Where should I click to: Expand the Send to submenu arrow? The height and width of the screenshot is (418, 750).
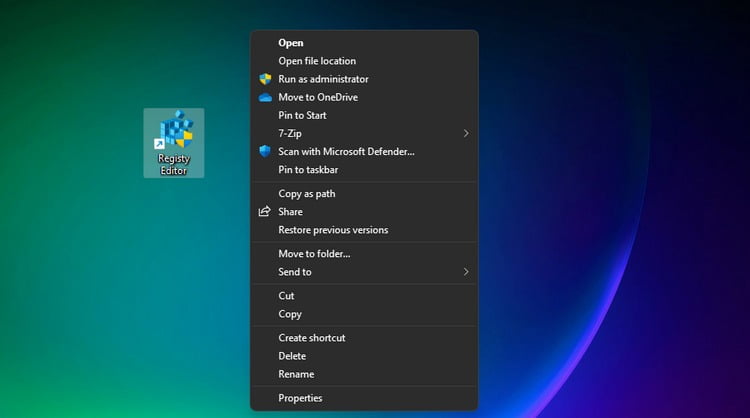coord(466,272)
